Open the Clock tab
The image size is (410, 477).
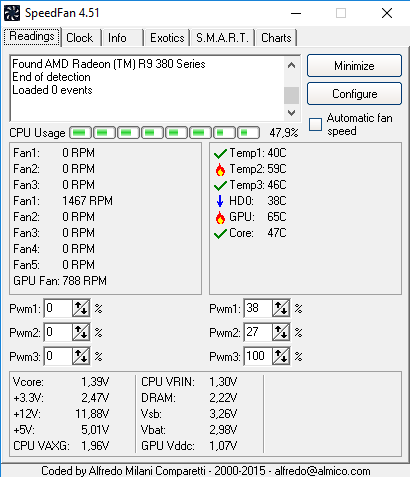(x=80, y=38)
